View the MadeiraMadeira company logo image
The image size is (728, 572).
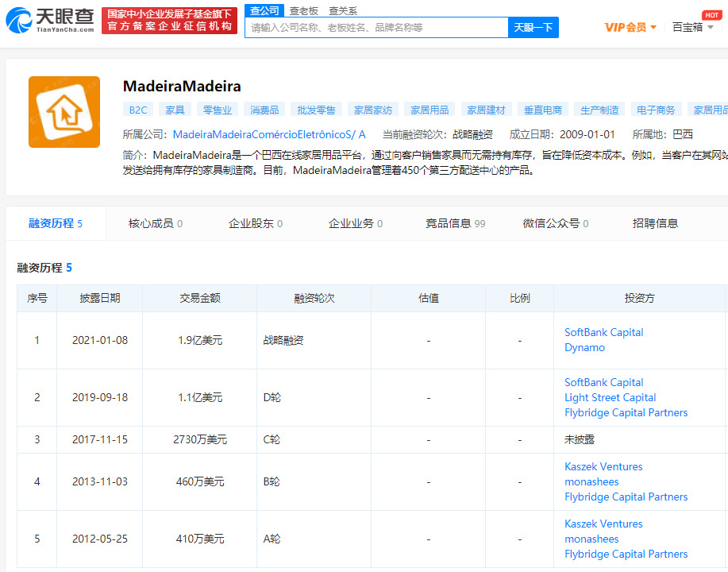coord(64,112)
